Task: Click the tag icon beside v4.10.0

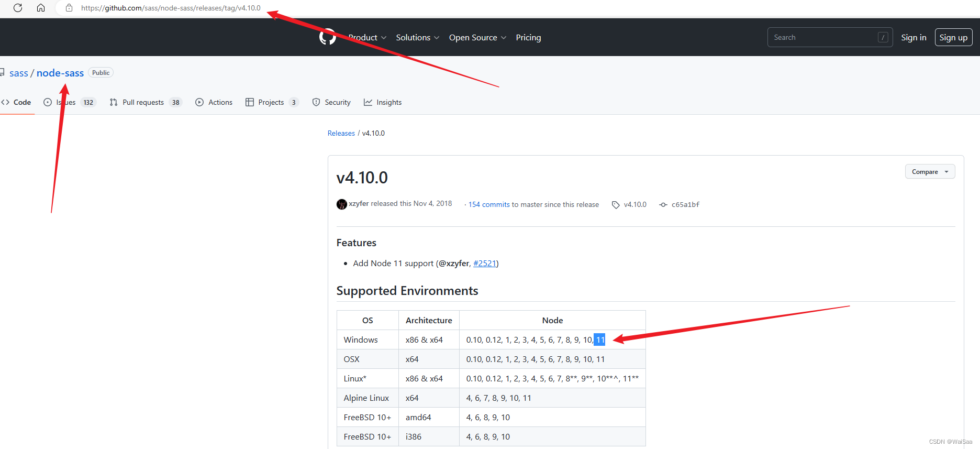Action: tap(616, 205)
